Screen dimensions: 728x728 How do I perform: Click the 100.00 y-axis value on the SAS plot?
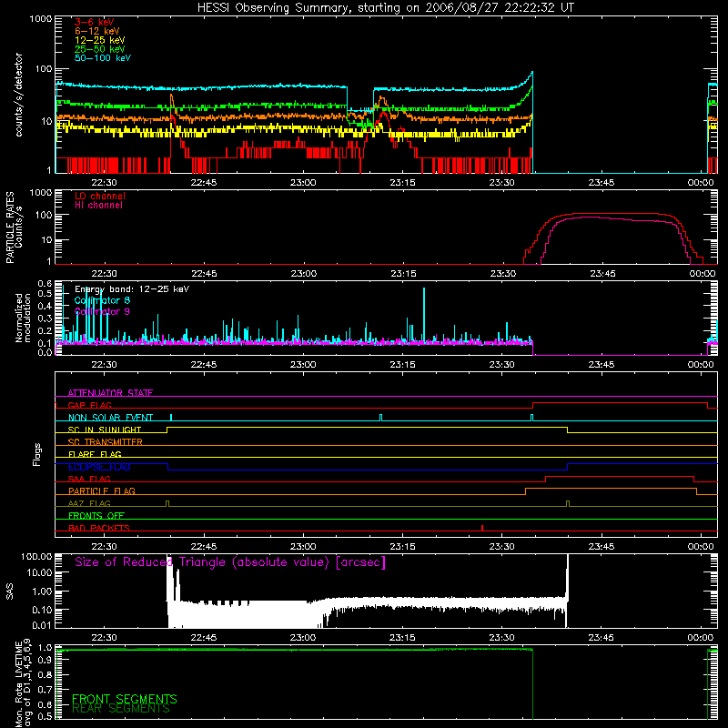click(36, 556)
